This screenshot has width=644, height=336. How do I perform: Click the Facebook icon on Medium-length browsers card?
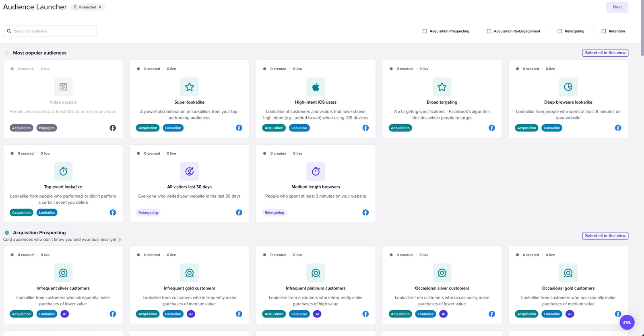[x=365, y=212]
